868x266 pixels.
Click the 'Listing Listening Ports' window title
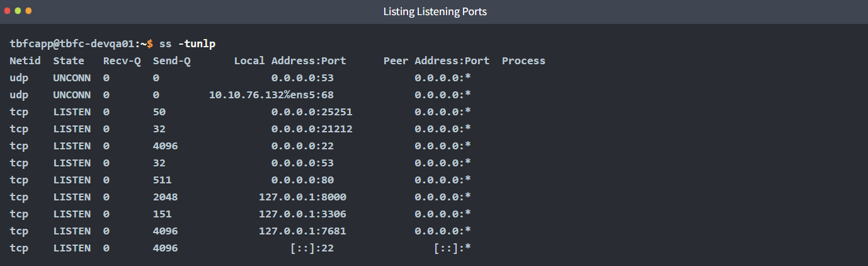[x=435, y=11]
